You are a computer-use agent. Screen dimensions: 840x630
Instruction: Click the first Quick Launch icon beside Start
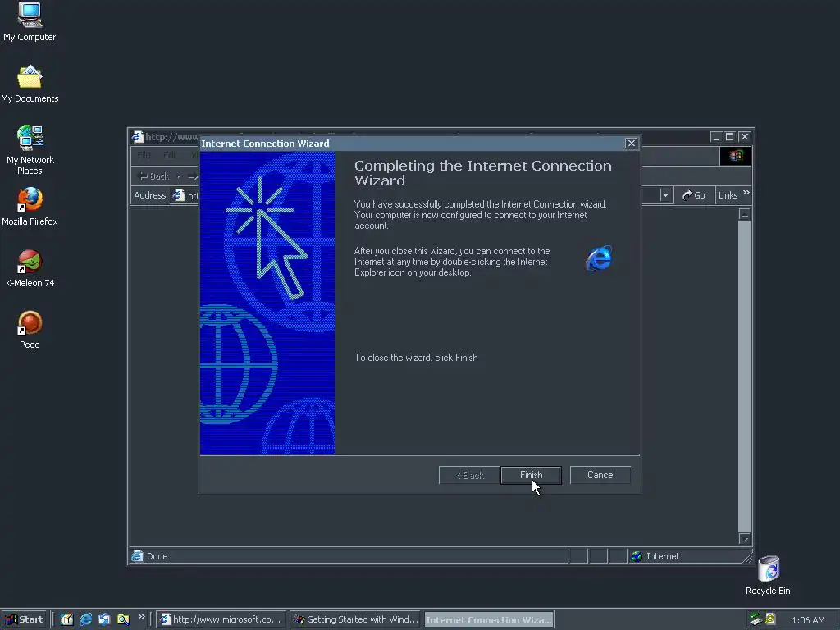pos(66,619)
